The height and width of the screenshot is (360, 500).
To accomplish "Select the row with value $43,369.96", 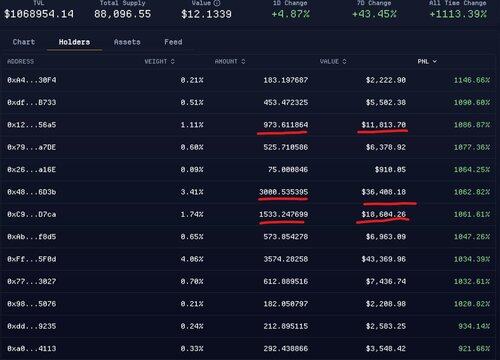I will (249, 259).
